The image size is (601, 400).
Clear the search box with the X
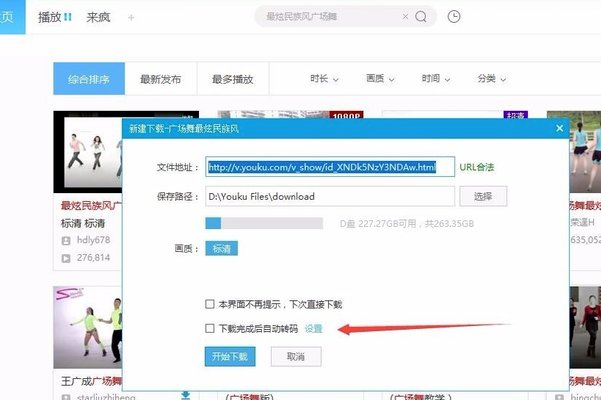405,16
